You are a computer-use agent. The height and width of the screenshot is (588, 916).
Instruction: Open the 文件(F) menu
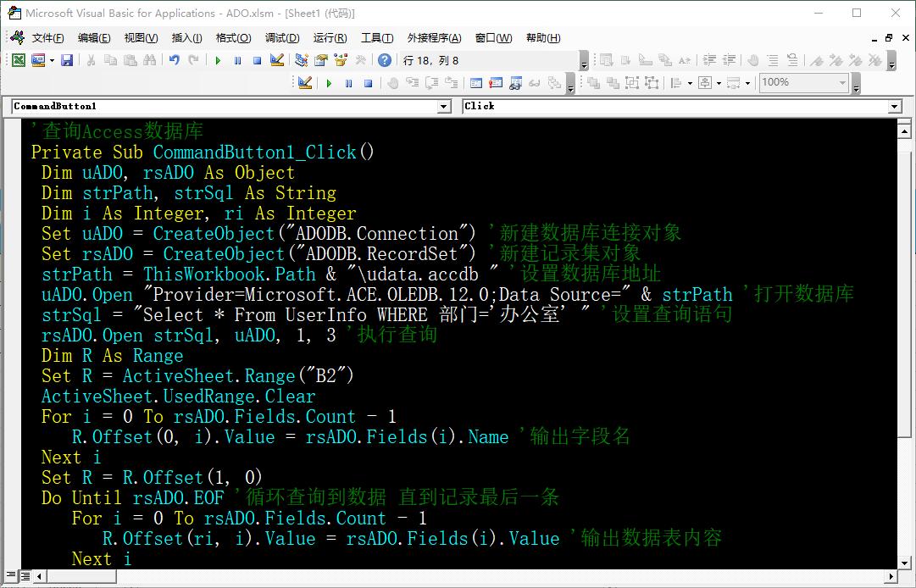click(x=48, y=38)
